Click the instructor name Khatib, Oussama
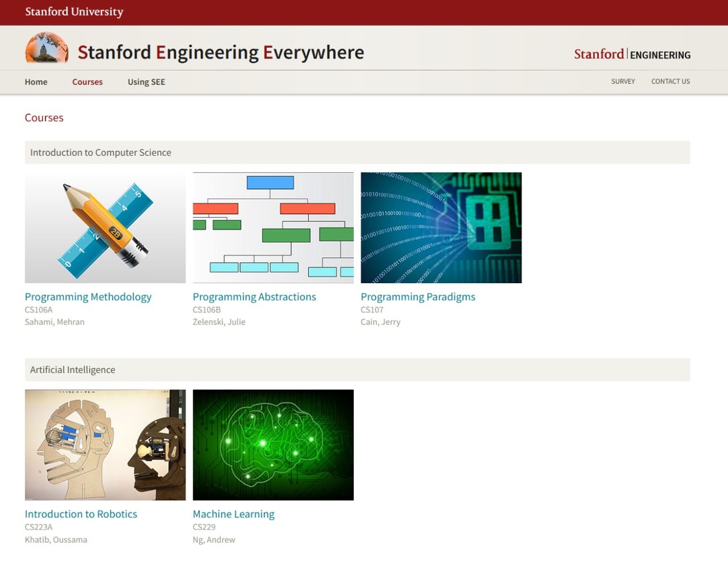 coord(56,540)
